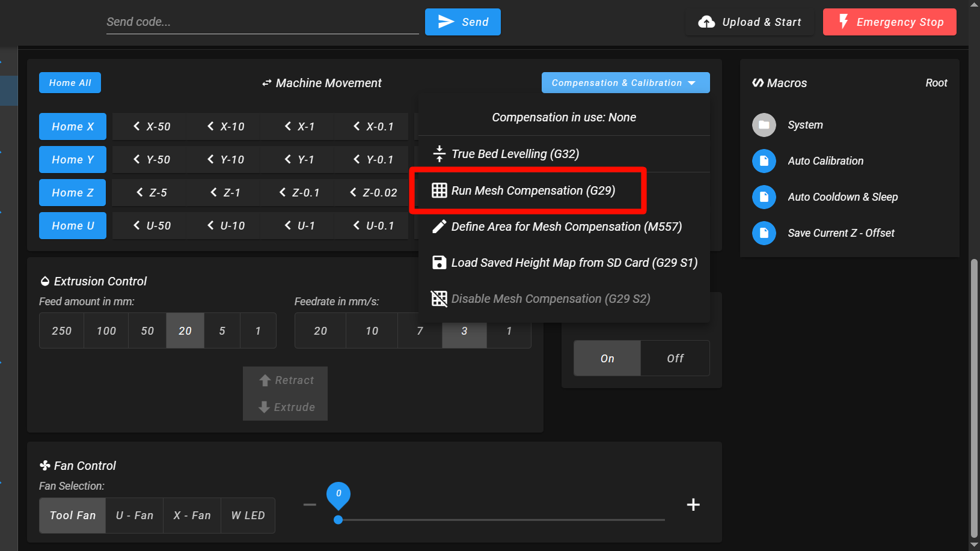This screenshot has height=551, width=980.
Task: Select True Bed Levelling (G32)
Action: (x=564, y=154)
